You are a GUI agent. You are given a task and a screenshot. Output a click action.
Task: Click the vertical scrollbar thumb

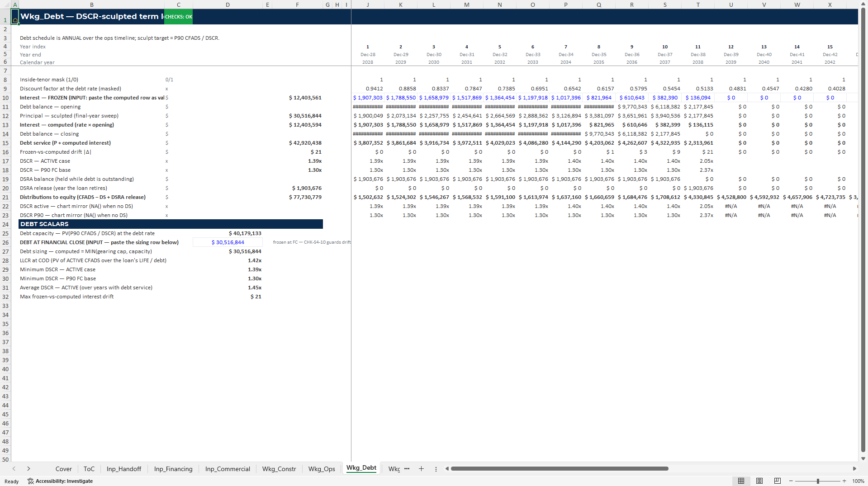click(863, 231)
